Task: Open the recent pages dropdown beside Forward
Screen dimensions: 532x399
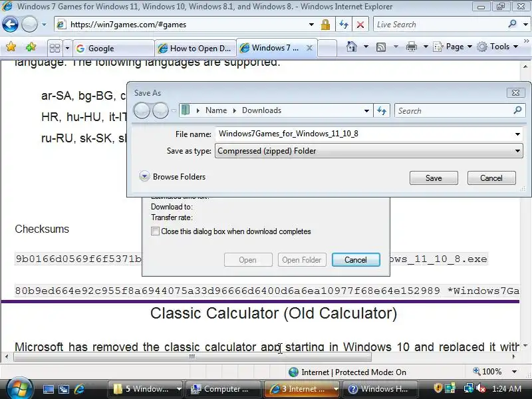Action: [44, 25]
